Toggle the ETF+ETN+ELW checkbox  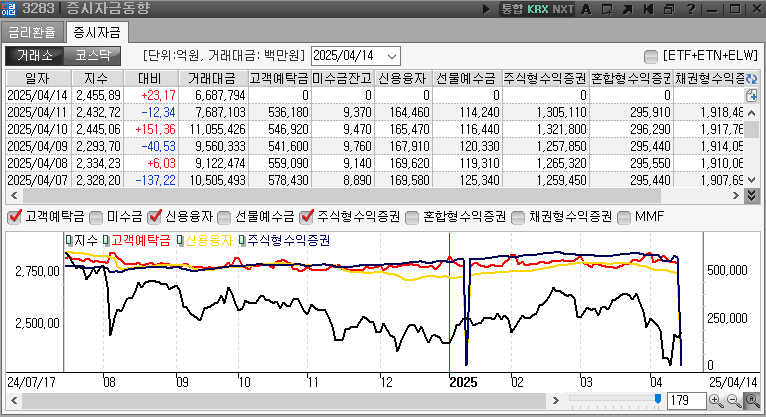tap(651, 57)
